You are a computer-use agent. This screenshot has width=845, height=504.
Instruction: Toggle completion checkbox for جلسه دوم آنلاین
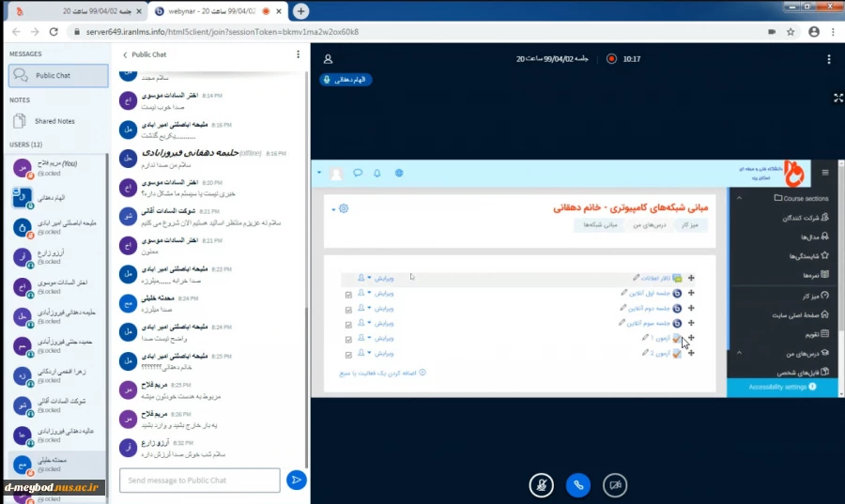pos(348,310)
